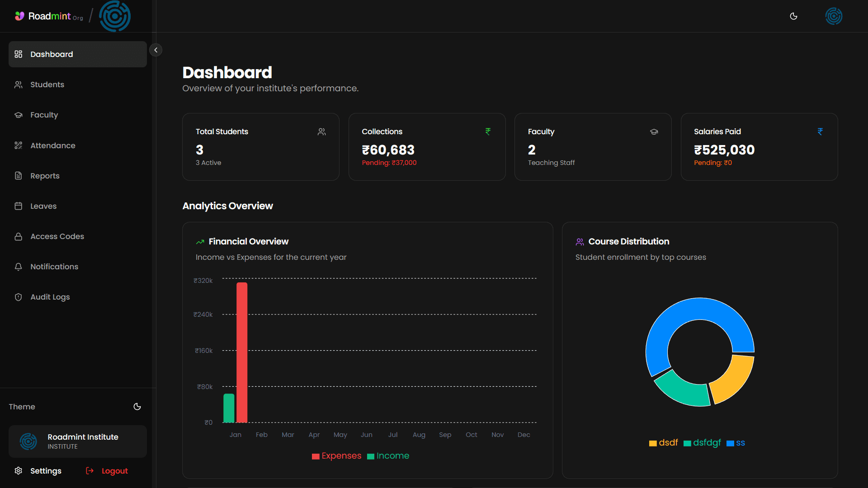Select the Faculty sidebar icon
Viewport: 868px width, 488px height.
pos(18,115)
